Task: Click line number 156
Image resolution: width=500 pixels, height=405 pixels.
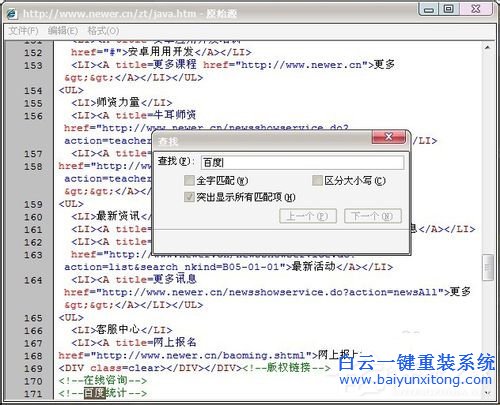Action: (x=33, y=116)
